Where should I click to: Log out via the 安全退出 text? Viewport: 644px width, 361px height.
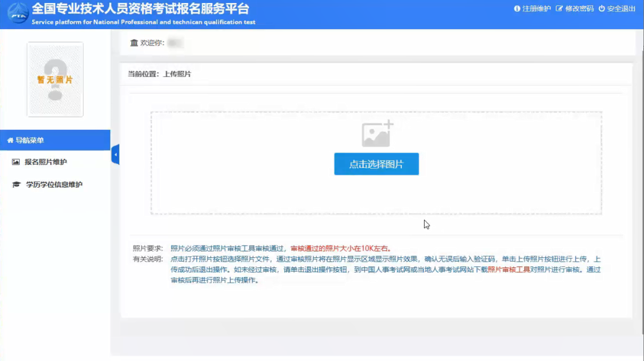[x=621, y=9]
